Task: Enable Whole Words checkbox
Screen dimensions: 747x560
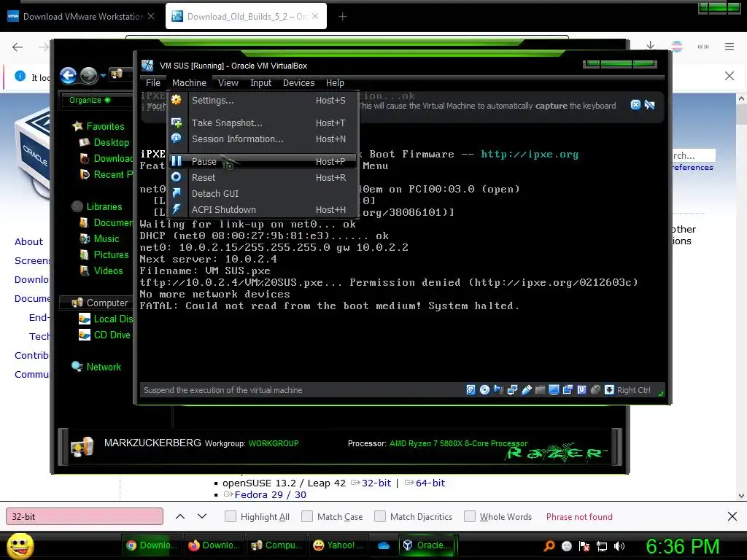Action: [x=470, y=517]
